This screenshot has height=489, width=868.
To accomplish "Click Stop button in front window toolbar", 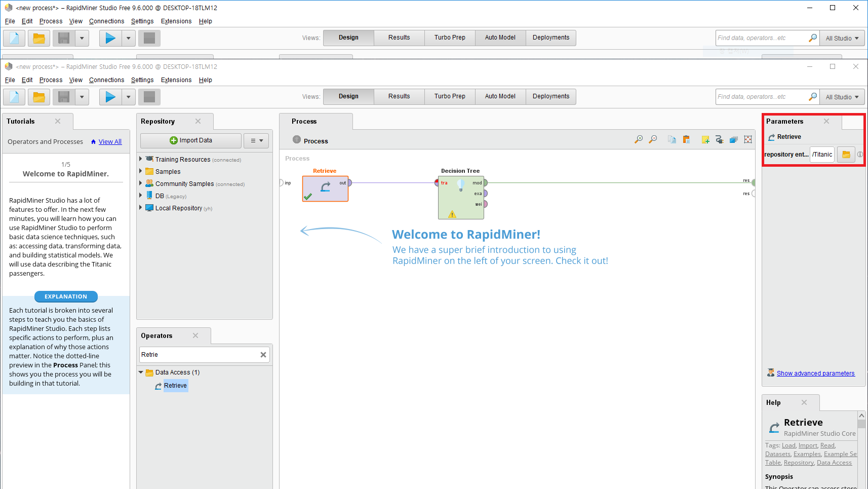I will point(149,97).
